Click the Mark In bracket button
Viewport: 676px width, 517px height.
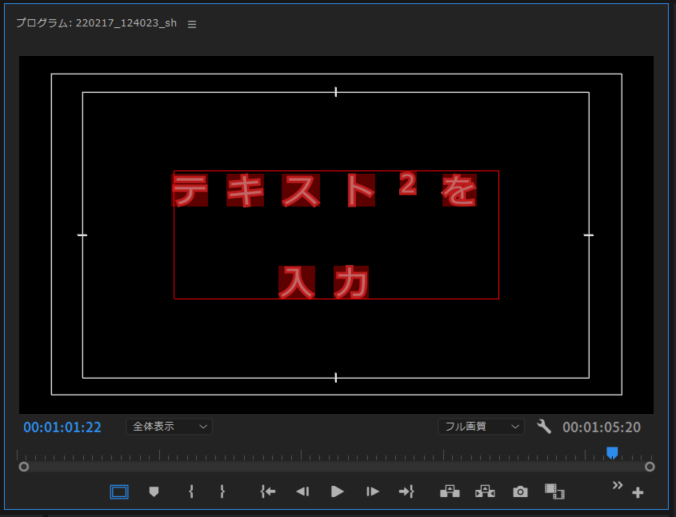click(x=190, y=491)
